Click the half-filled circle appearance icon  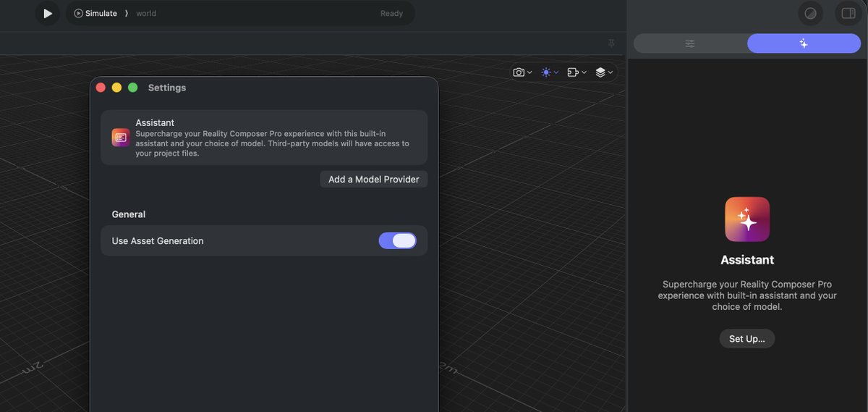tap(810, 13)
